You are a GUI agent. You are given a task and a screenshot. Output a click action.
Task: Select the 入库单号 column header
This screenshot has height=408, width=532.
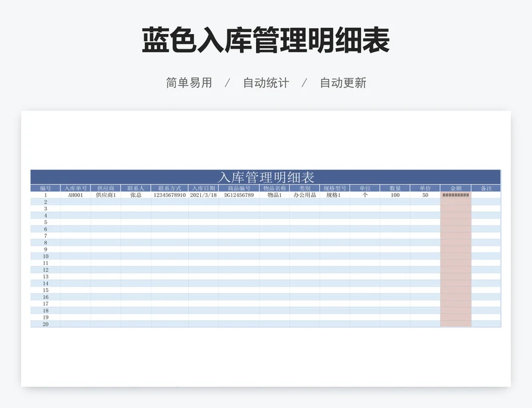tap(76, 188)
